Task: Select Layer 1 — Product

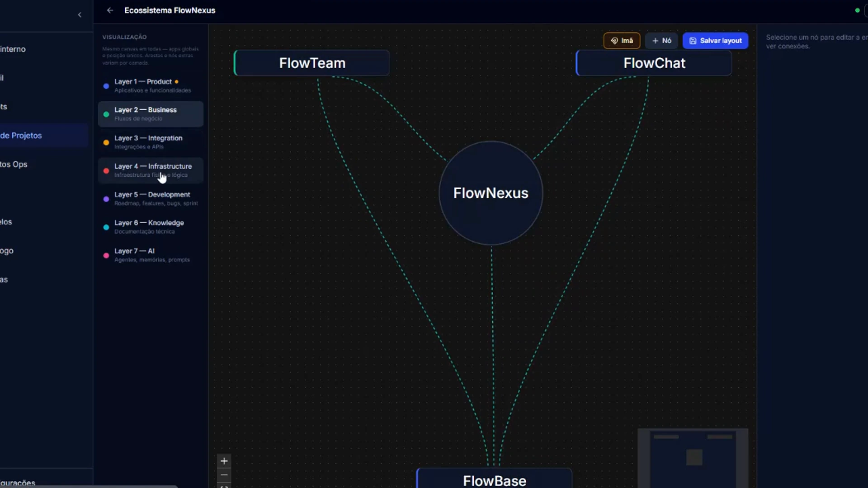Action: pyautogui.click(x=151, y=85)
